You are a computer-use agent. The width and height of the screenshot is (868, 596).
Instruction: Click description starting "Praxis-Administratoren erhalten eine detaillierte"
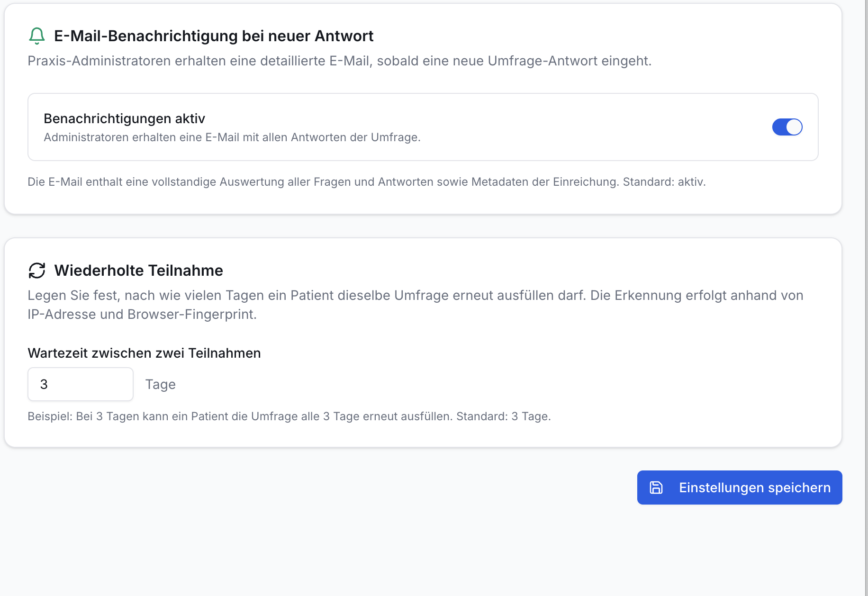[x=340, y=61]
